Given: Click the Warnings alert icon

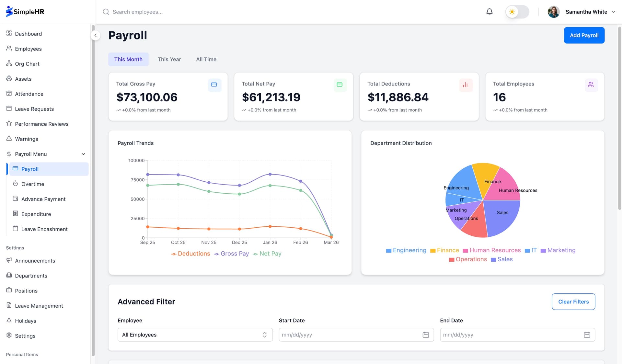Looking at the screenshot, I should (x=9, y=139).
